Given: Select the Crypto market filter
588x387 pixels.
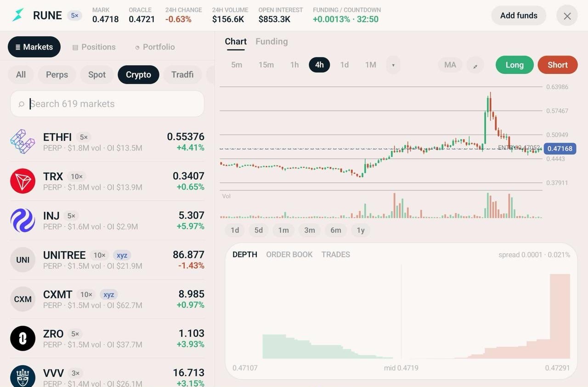Looking at the screenshot, I should coord(138,74).
